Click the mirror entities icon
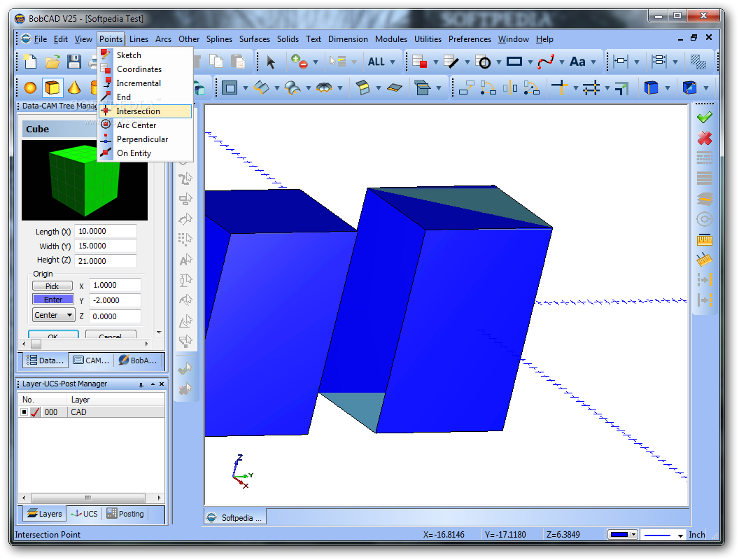Viewport: 739px width, 560px height. click(510, 87)
